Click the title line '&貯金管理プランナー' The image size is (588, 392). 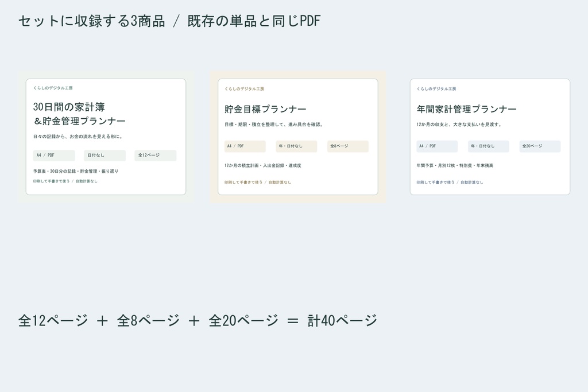click(79, 121)
